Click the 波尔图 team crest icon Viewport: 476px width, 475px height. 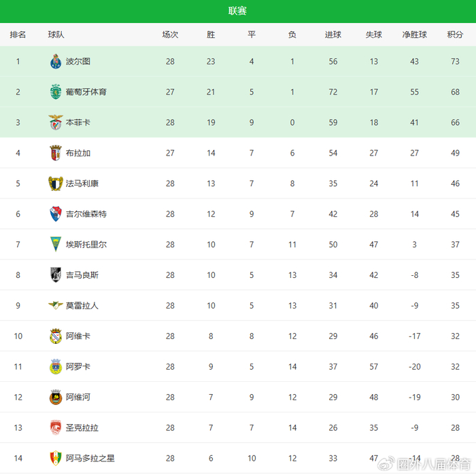(x=56, y=61)
